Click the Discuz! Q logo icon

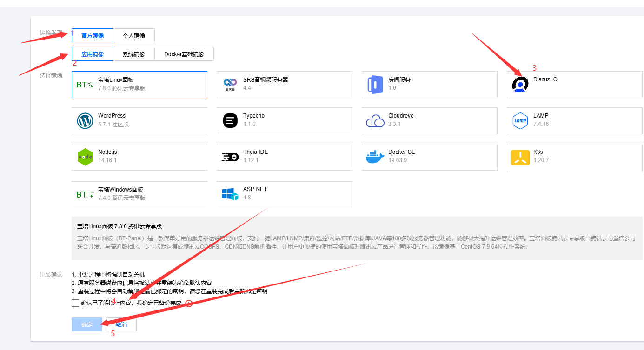(x=520, y=85)
